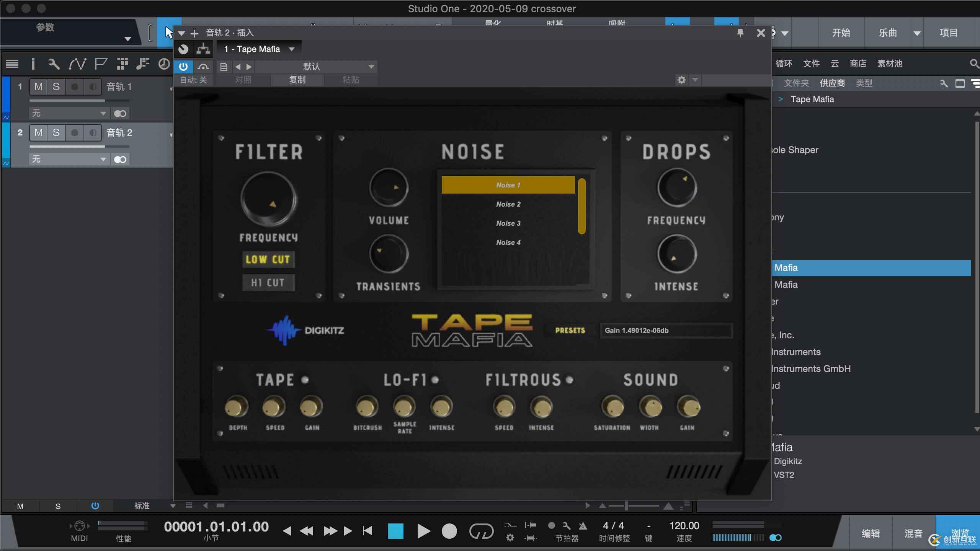
Task: Switch to the 文件 browser tab
Action: pos(811,64)
